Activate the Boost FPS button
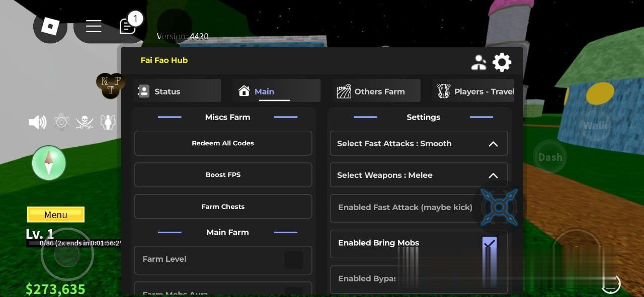 [x=223, y=174]
